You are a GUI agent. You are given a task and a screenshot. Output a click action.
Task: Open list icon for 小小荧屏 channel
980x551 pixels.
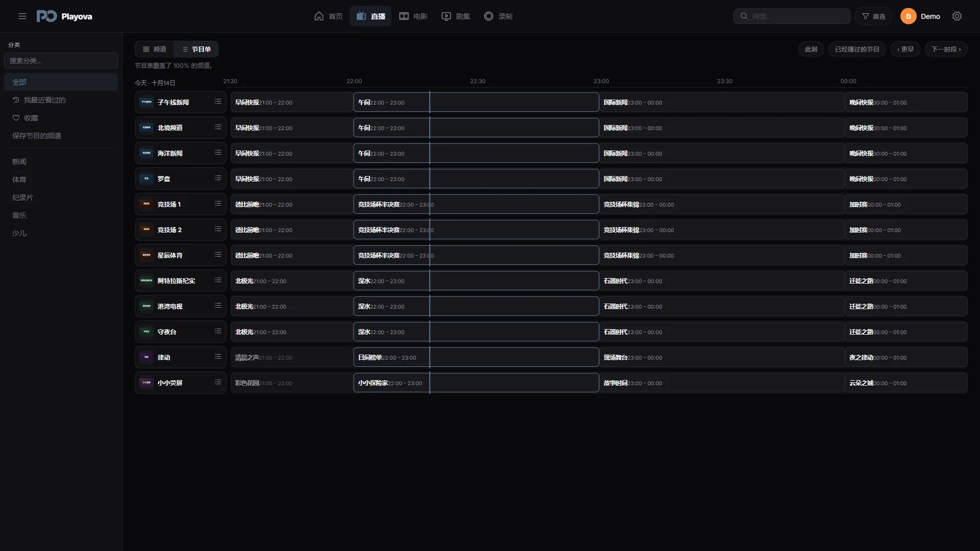coord(218,382)
